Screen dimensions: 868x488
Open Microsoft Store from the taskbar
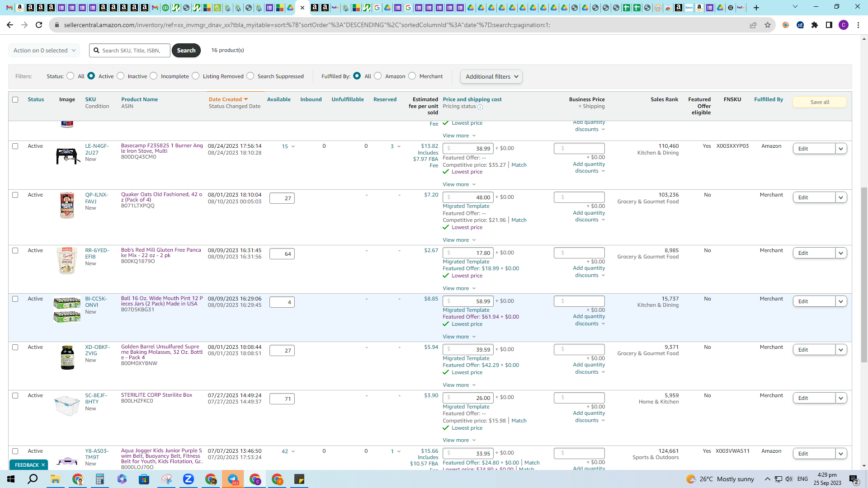click(144, 479)
